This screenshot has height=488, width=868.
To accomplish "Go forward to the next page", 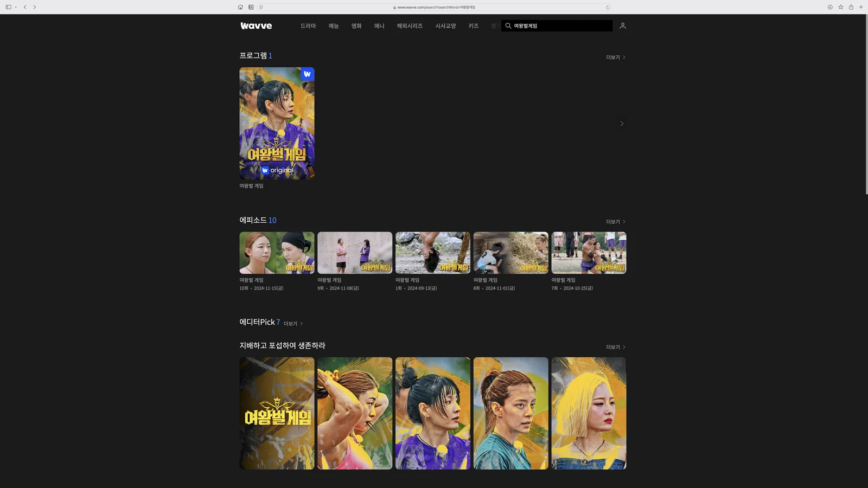I will tap(35, 7).
